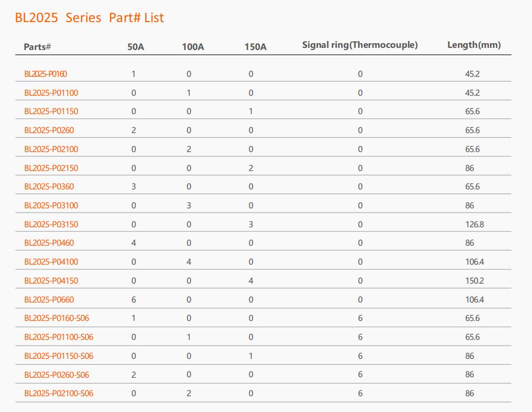532x412 pixels.
Task: Click the BL2025-P0160 part number
Action: 45,74
